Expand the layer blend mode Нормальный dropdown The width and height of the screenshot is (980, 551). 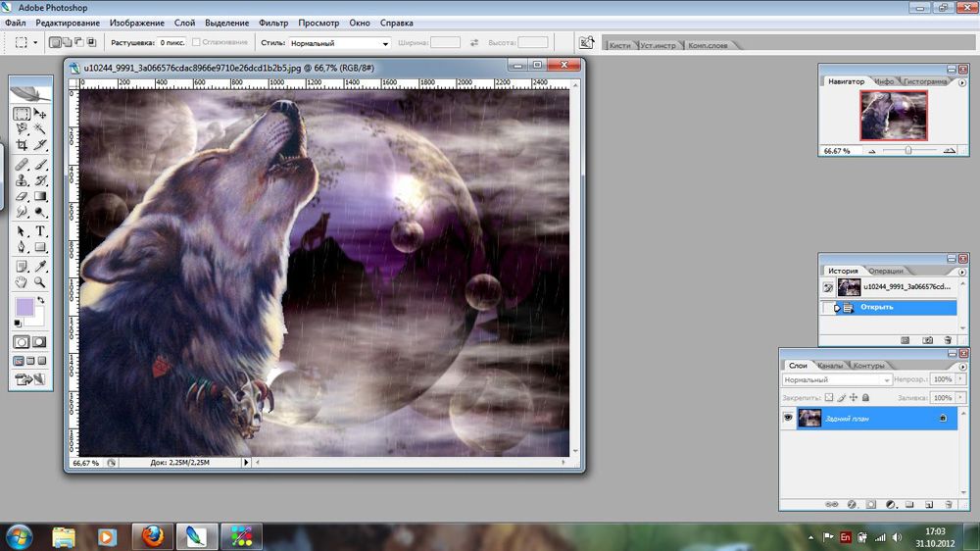point(836,379)
